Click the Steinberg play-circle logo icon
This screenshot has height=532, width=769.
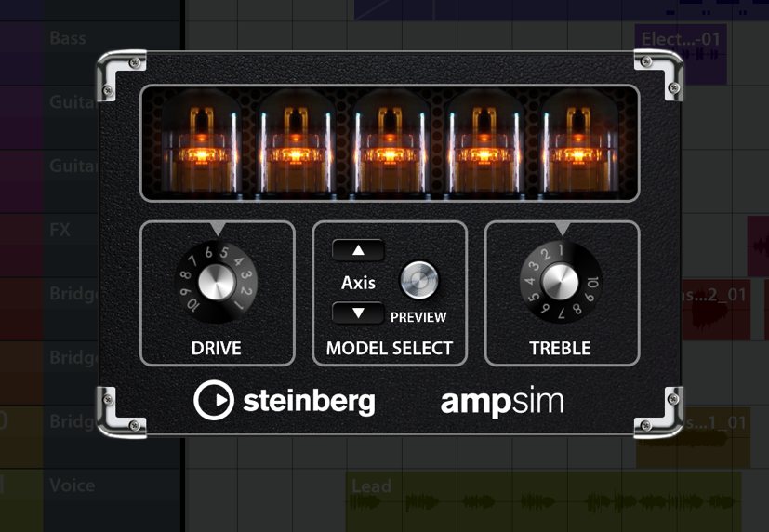tap(213, 400)
